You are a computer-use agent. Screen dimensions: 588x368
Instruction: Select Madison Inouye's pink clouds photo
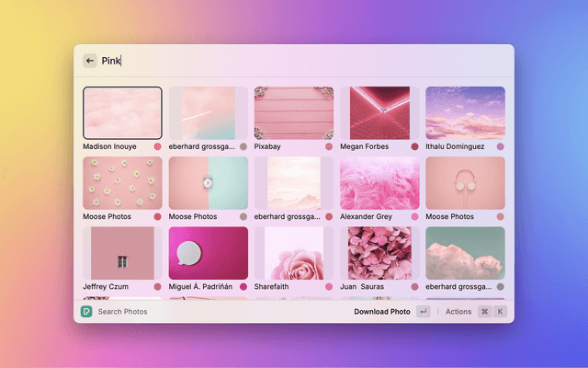122,112
